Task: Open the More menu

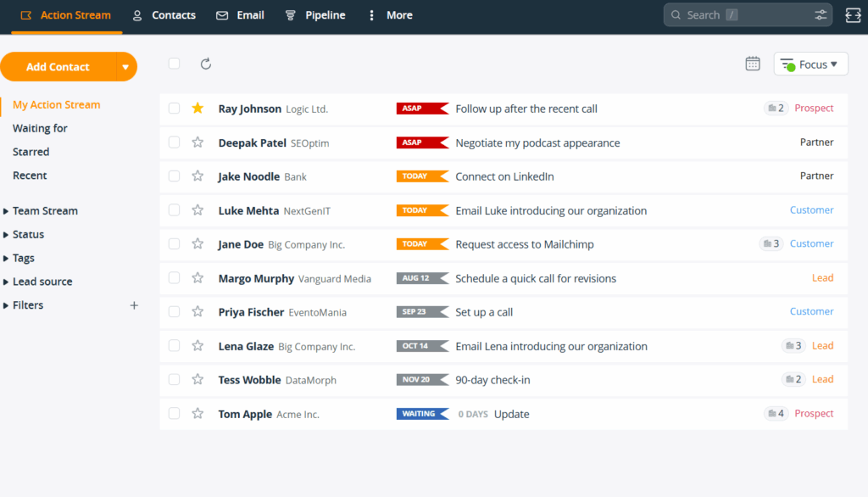Action: point(389,14)
